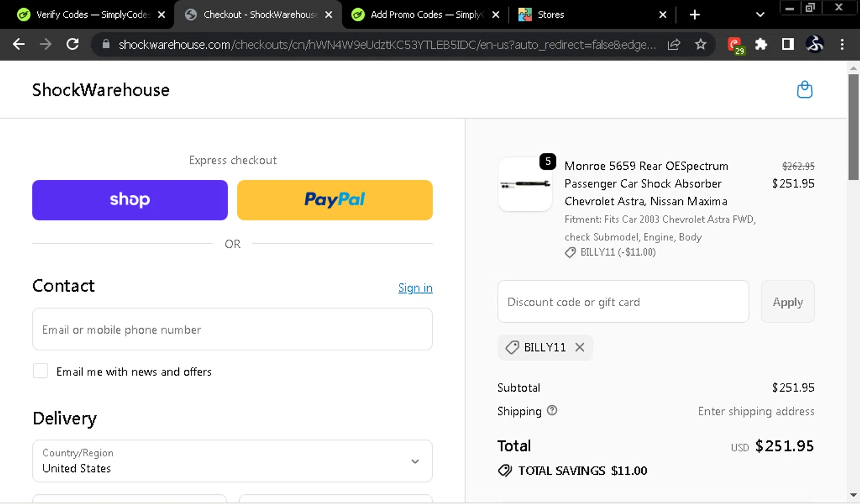860x504 pixels.
Task: Open the shopping bag cart icon
Action: [x=804, y=89]
